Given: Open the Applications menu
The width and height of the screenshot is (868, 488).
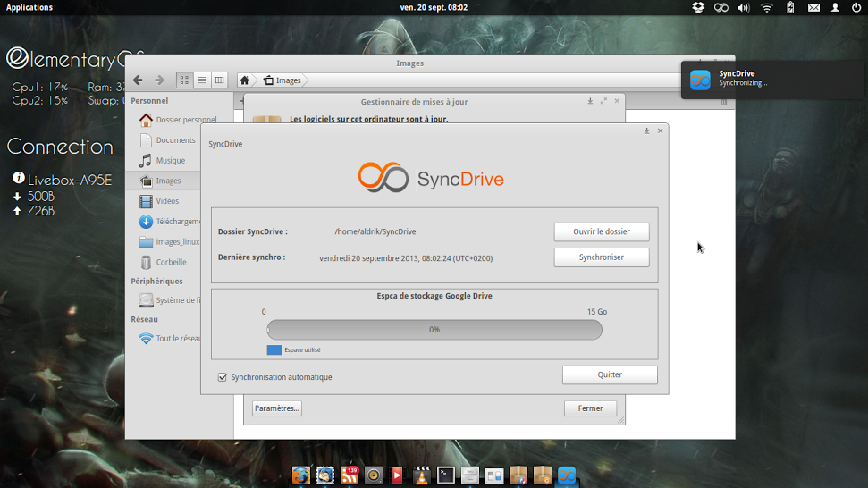Looking at the screenshot, I should (x=29, y=7).
